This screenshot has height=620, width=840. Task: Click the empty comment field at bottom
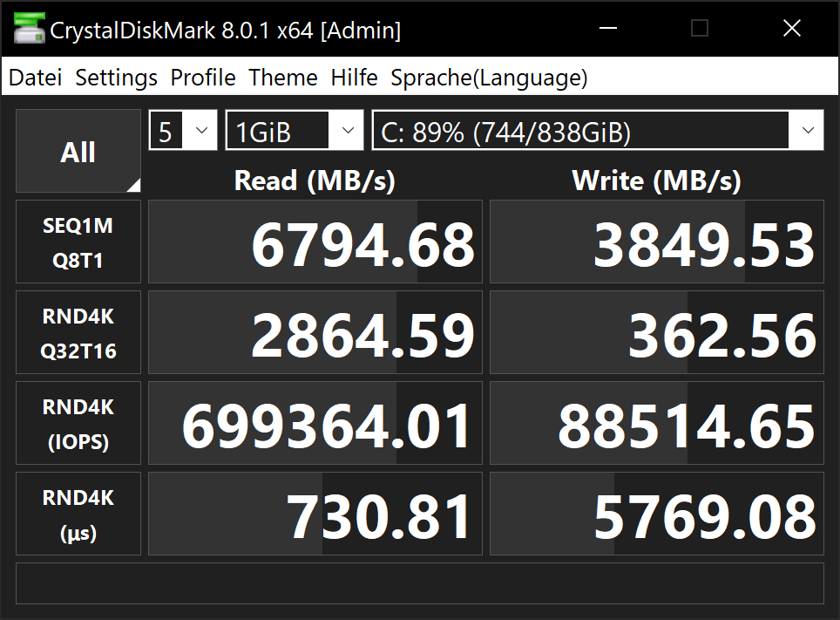[x=420, y=583]
